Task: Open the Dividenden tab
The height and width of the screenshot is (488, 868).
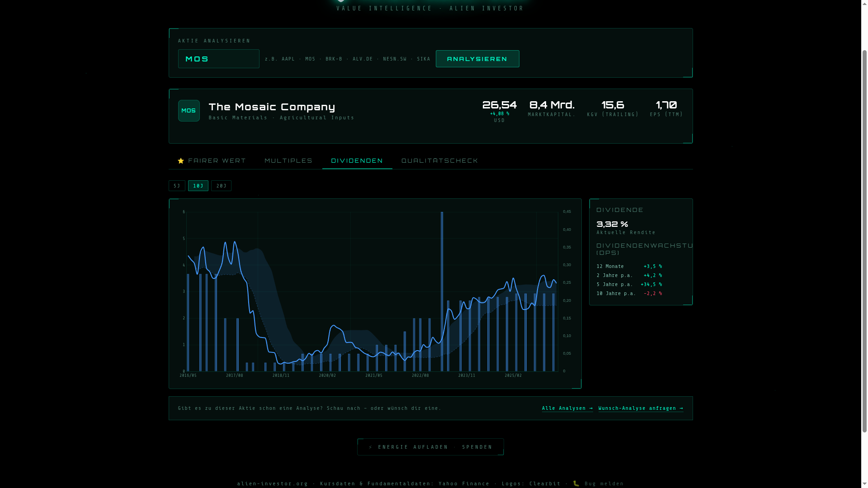Action: pos(357,161)
